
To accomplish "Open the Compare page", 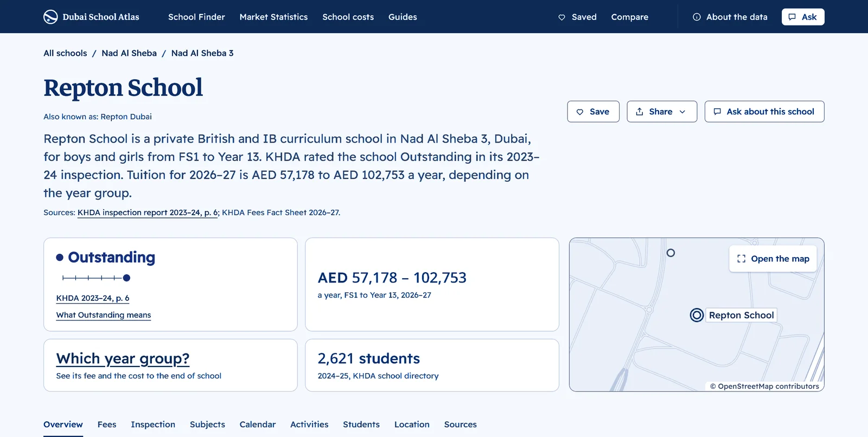I will [x=629, y=17].
